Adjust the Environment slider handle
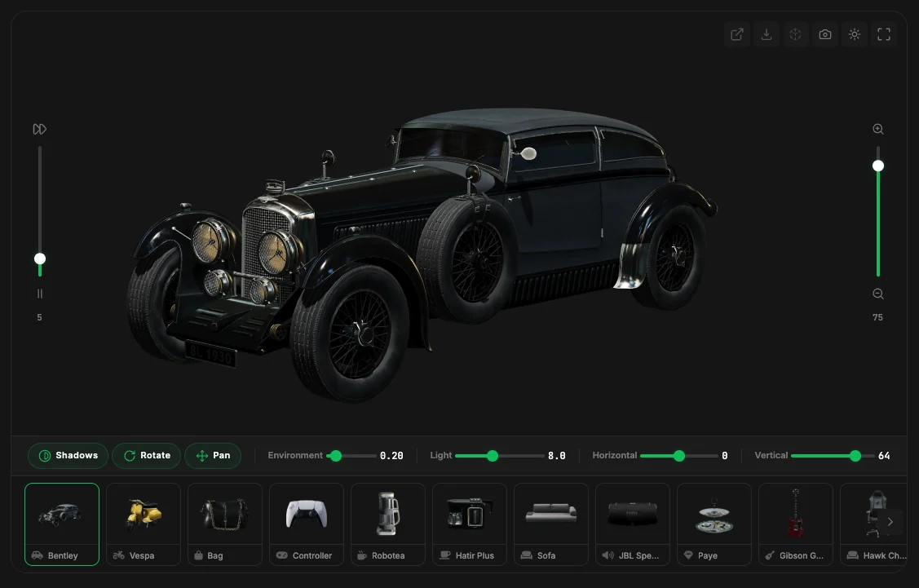The width and height of the screenshot is (919, 588). tap(335, 456)
